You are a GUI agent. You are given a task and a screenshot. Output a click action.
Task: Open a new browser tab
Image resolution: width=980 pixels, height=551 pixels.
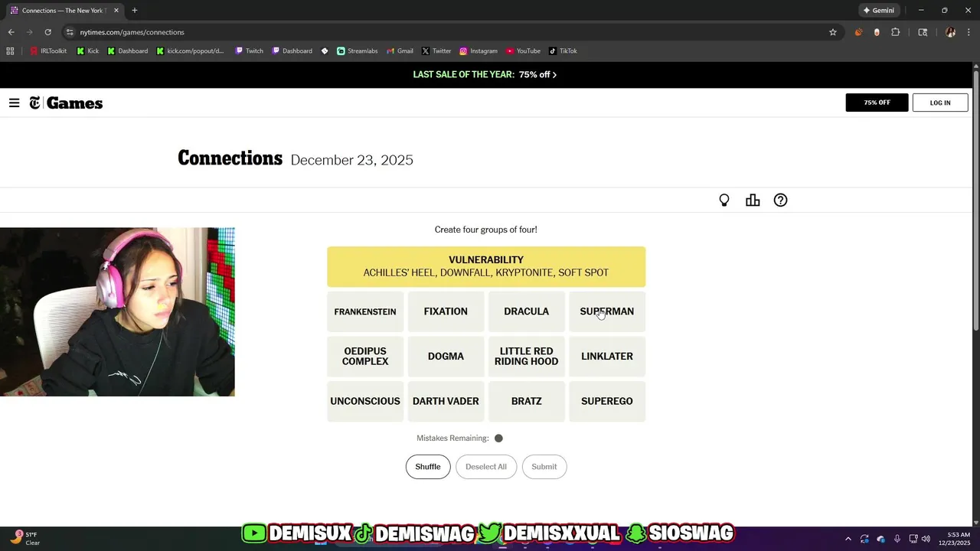click(x=135, y=11)
